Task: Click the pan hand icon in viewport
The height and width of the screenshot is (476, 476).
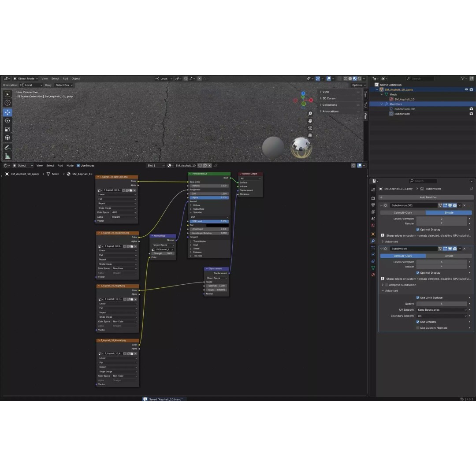Action: tap(310, 121)
